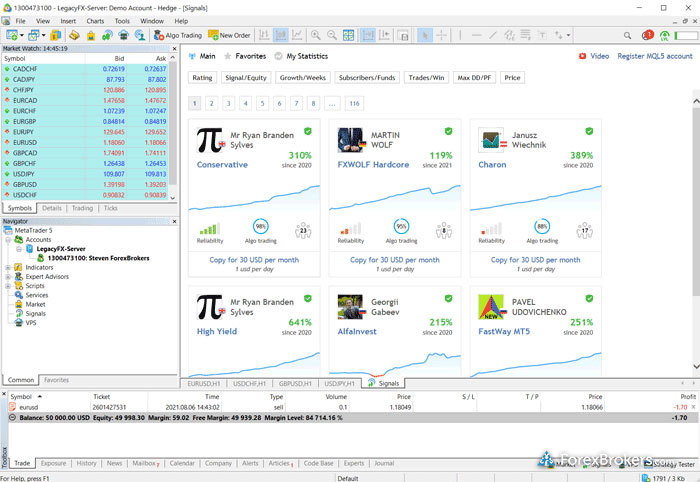The height and width of the screenshot is (482, 700).
Task: Select bar chart display type
Action: pos(264,35)
